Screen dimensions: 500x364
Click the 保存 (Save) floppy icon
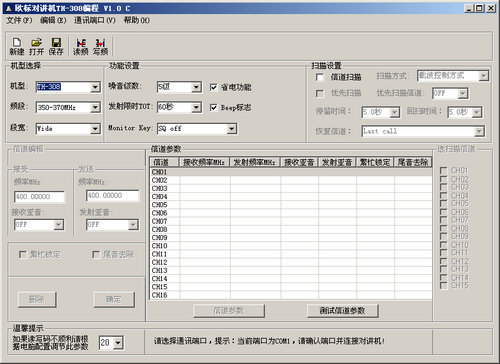(56, 46)
